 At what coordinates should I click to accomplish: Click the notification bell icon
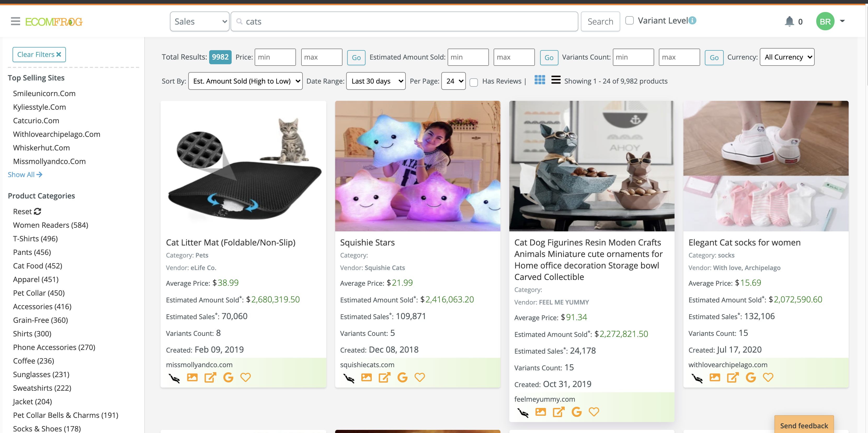tap(789, 22)
